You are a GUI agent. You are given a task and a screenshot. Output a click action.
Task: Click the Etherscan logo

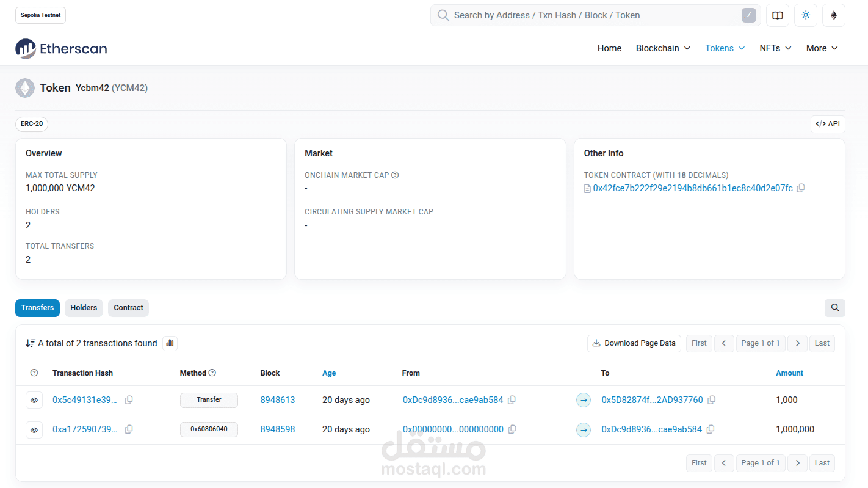coord(61,49)
